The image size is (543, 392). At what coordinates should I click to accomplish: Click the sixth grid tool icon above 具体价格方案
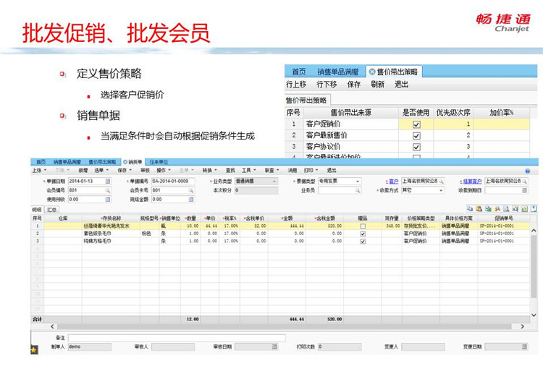click(515, 208)
